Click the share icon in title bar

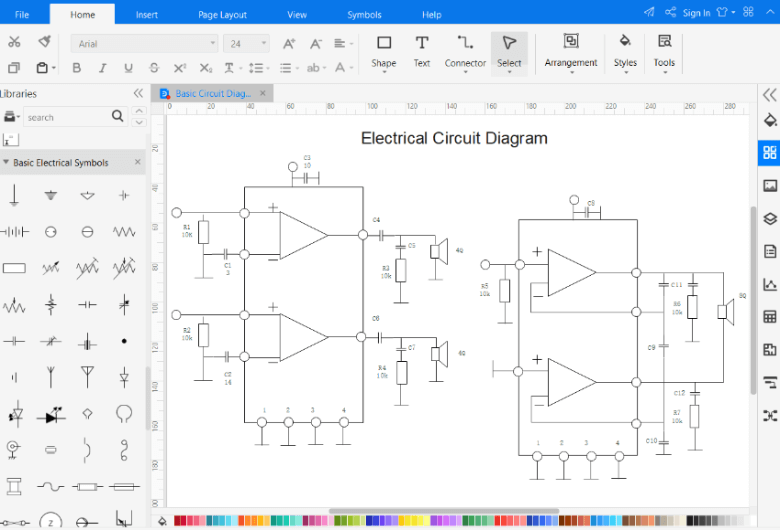coord(671,12)
